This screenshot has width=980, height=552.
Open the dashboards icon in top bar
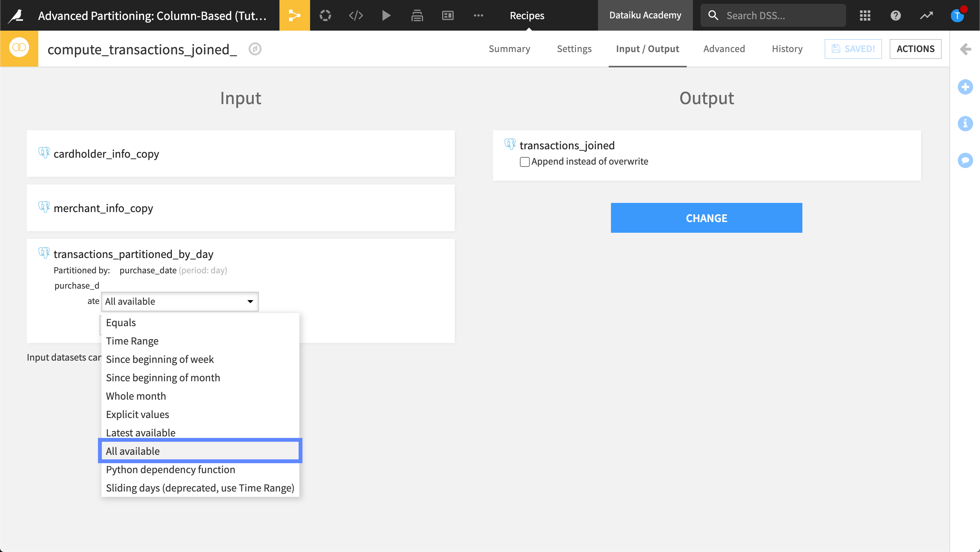(x=448, y=15)
